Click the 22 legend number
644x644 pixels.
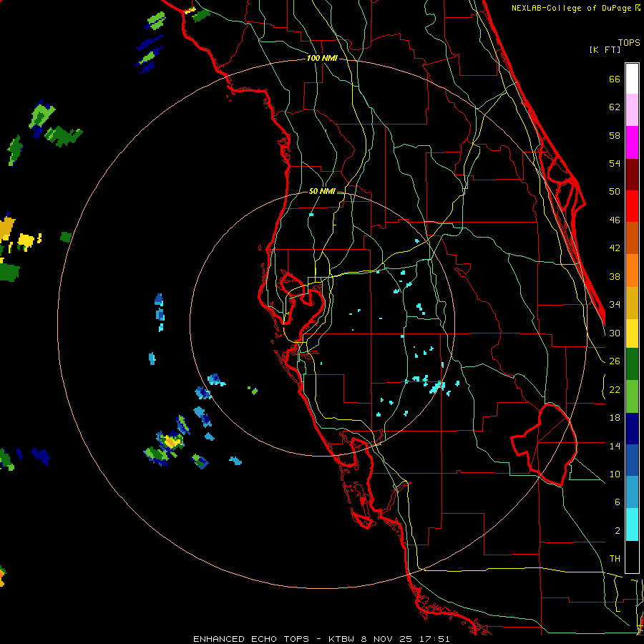coord(615,389)
